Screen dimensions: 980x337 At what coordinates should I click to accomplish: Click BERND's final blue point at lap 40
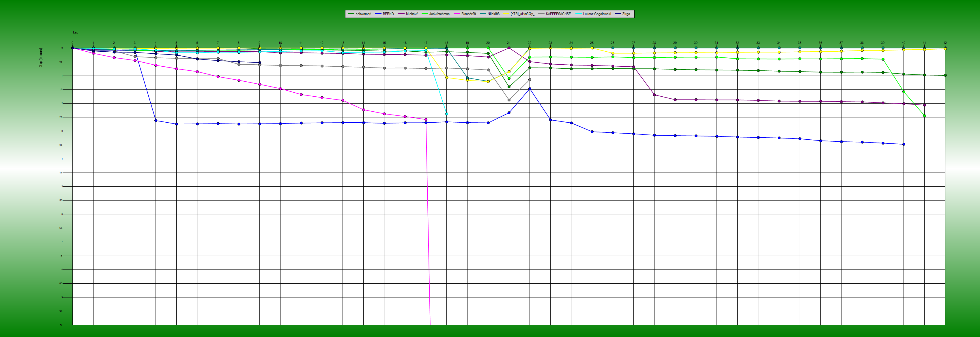904,144
